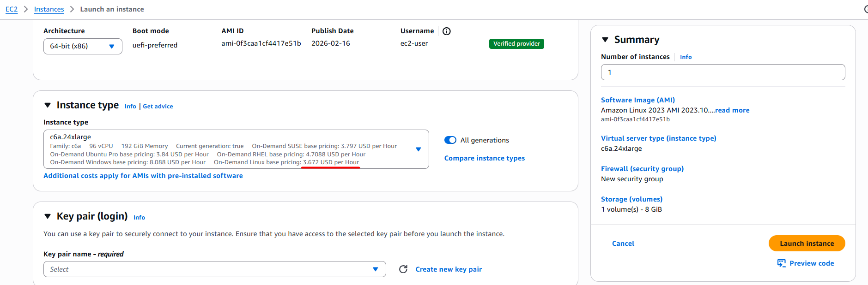The image size is (868, 285).
Task: Open the Architecture 64-bit (x86) dropdown
Action: click(x=83, y=46)
